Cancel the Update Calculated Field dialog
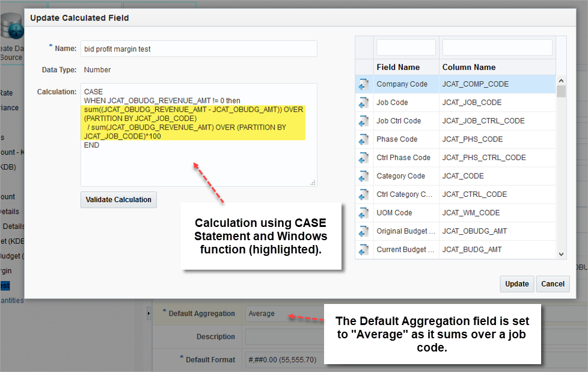Screen dimensions: 588x372 (x=553, y=284)
